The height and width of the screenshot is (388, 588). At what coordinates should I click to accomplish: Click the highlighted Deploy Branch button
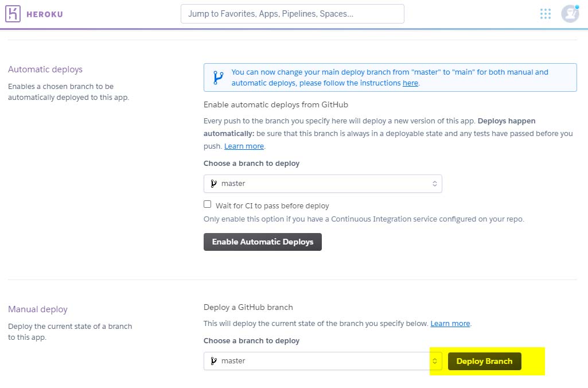click(484, 361)
